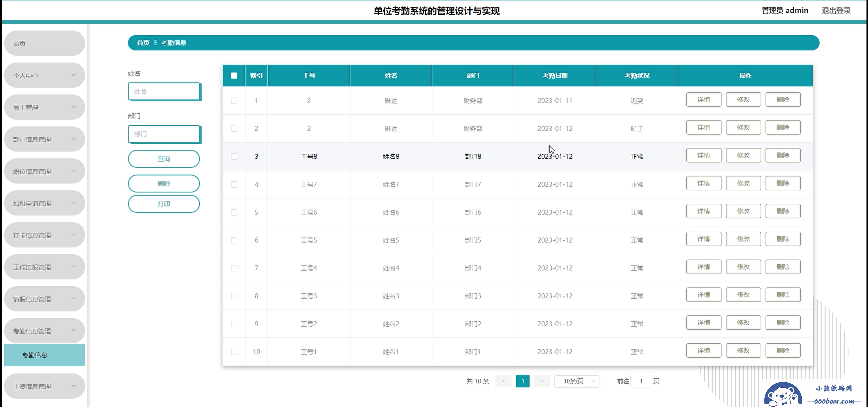Screen dimensions: 868x407
Task: Focus the 姓名 search input field
Action: pos(164,92)
